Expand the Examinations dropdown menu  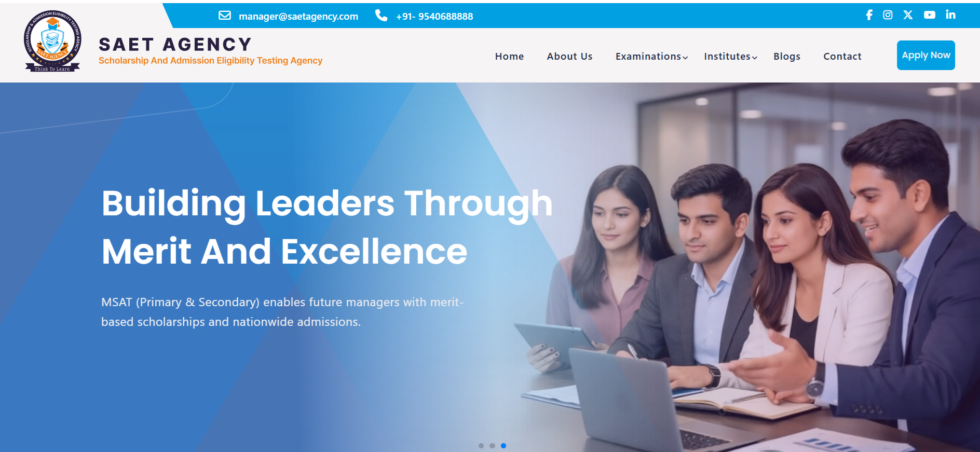pos(651,57)
